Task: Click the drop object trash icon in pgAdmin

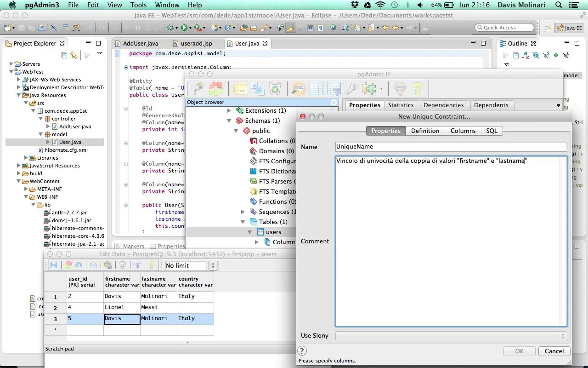Action: (275, 88)
